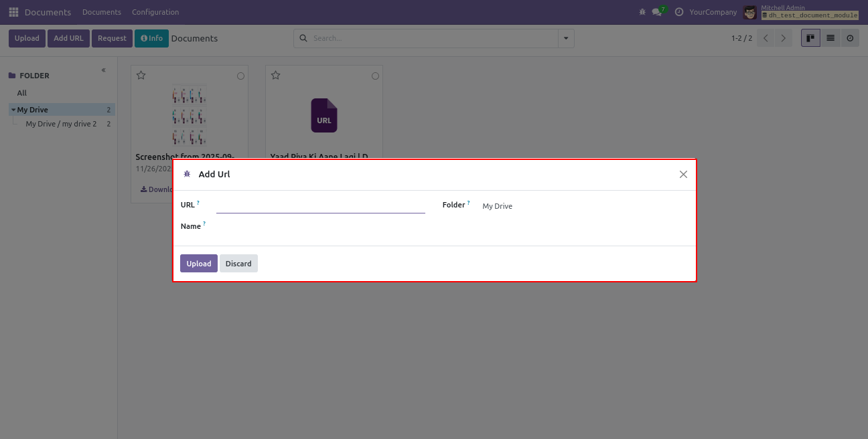Open the activities clock icon
868x439 pixels.
(x=679, y=12)
